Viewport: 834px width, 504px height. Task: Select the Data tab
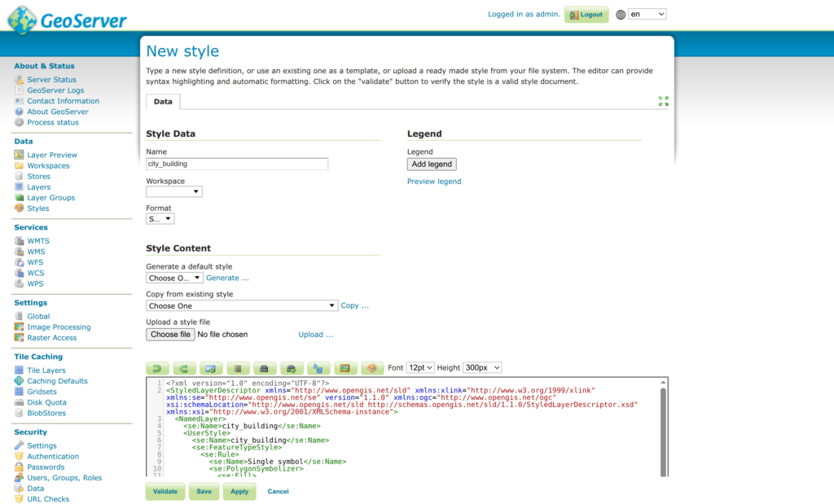163,102
